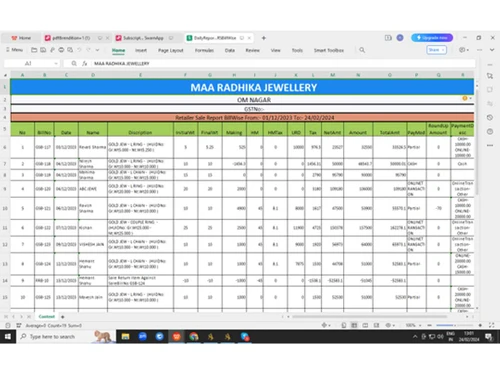Open the Menu hamburger dropdown
Screen dimensions: 500x375
[14, 50]
